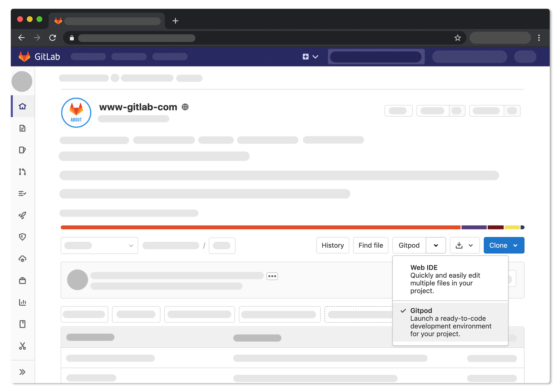Open the Snippets scissors icon in the sidebar
560x392 pixels.
(x=23, y=346)
